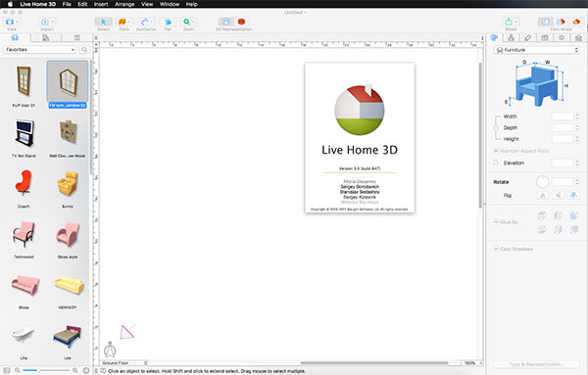The height and width of the screenshot is (375, 588).
Task: Click the first Flip button
Action: (x=542, y=195)
